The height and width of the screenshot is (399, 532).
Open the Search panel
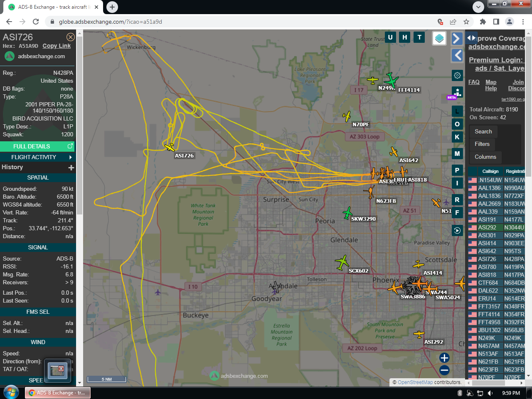pyautogui.click(x=483, y=132)
